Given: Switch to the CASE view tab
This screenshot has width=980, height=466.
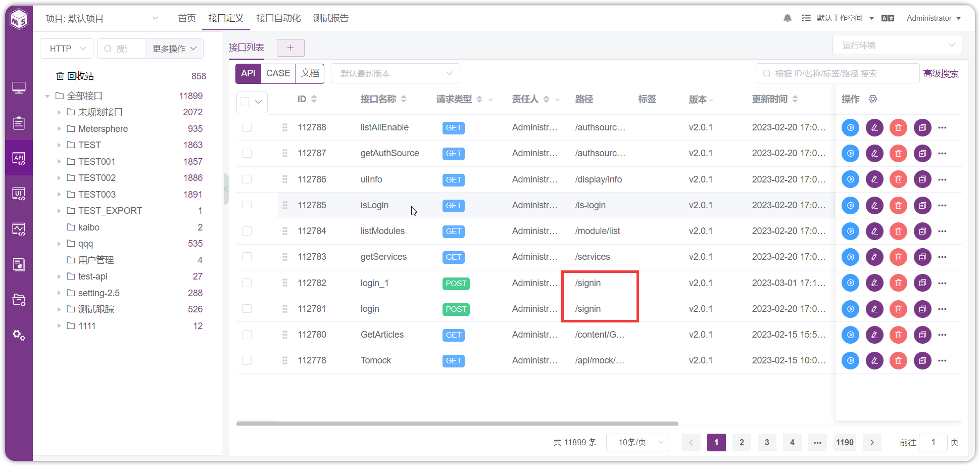Looking at the screenshot, I should click(278, 73).
